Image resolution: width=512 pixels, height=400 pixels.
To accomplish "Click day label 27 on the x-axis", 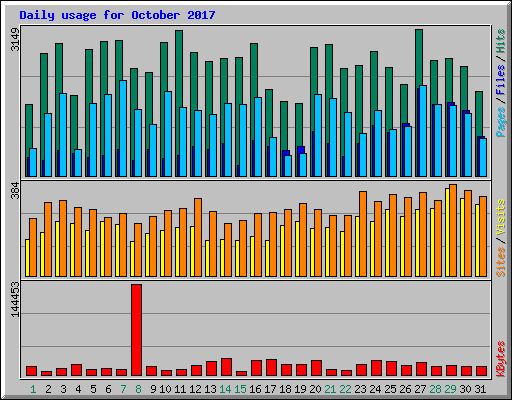I will [x=420, y=389].
